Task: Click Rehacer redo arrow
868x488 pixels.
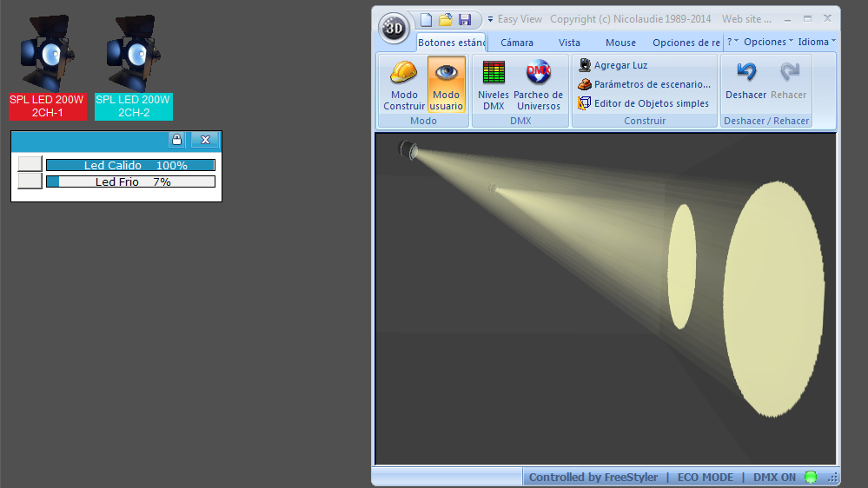Action: click(x=789, y=81)
